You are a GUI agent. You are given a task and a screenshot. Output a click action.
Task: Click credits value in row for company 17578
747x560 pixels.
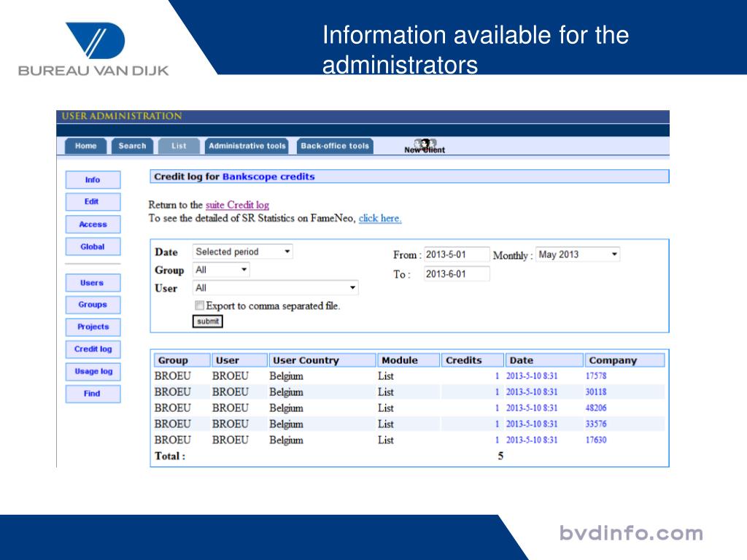pos(497,376)
